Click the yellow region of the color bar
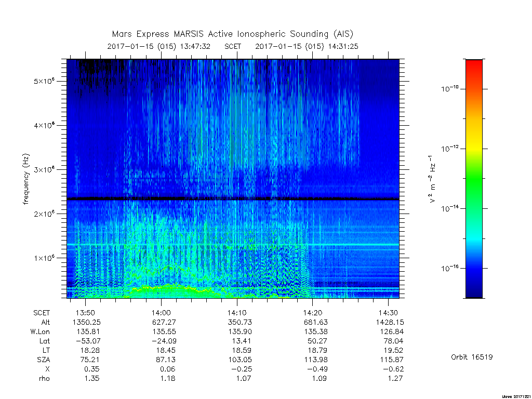Screen dimensions: 532x399 [474, 142]
